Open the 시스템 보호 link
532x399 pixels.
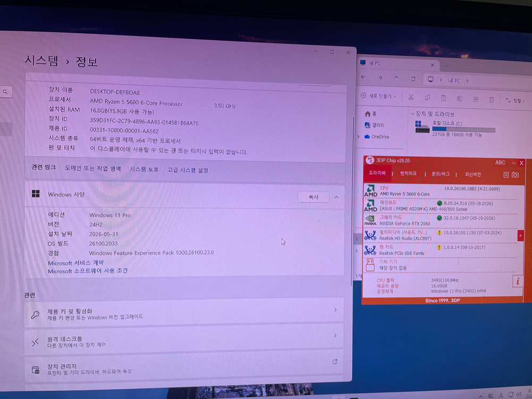(x=144, y=169)
